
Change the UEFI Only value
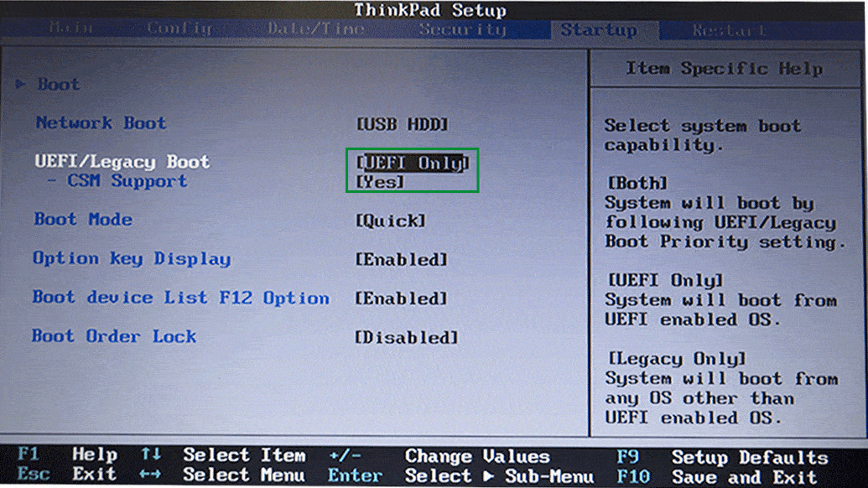click(x=413, y=163)
